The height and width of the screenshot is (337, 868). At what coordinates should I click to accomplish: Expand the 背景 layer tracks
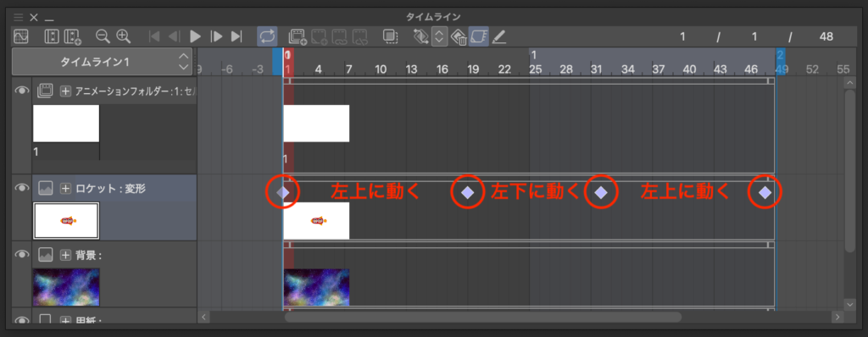tap(65, 255)
